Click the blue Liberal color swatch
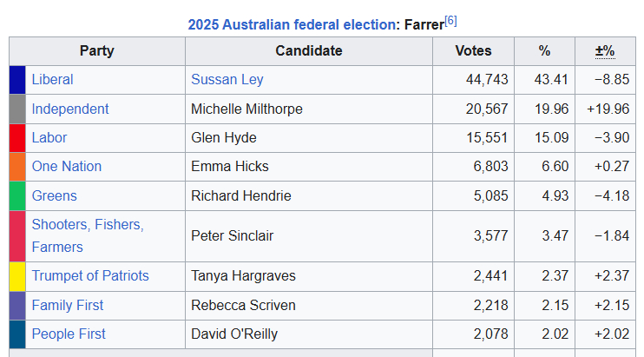 (x=17, y=80)
